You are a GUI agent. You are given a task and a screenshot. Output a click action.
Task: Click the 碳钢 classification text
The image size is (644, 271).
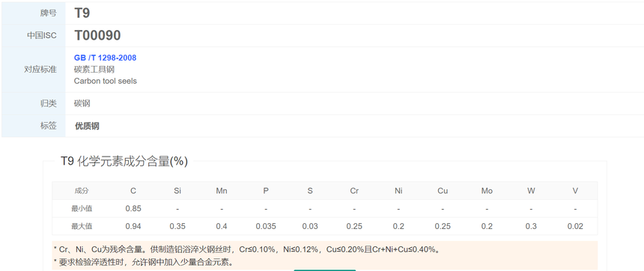(82, 103)
